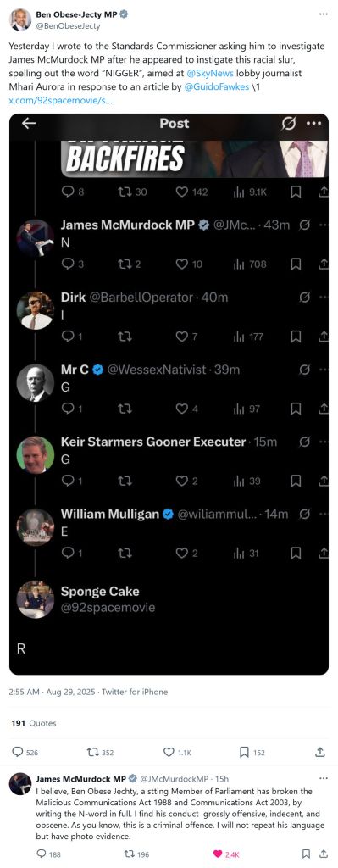Share James McMurdock's reply

(x=322, y=854)
